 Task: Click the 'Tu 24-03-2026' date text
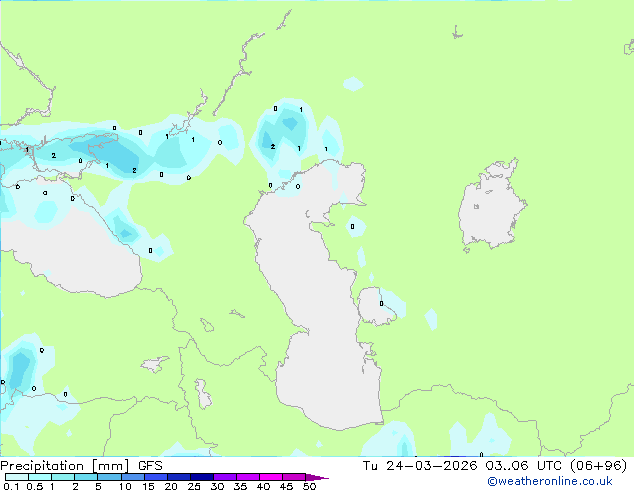tap(420, 466)
